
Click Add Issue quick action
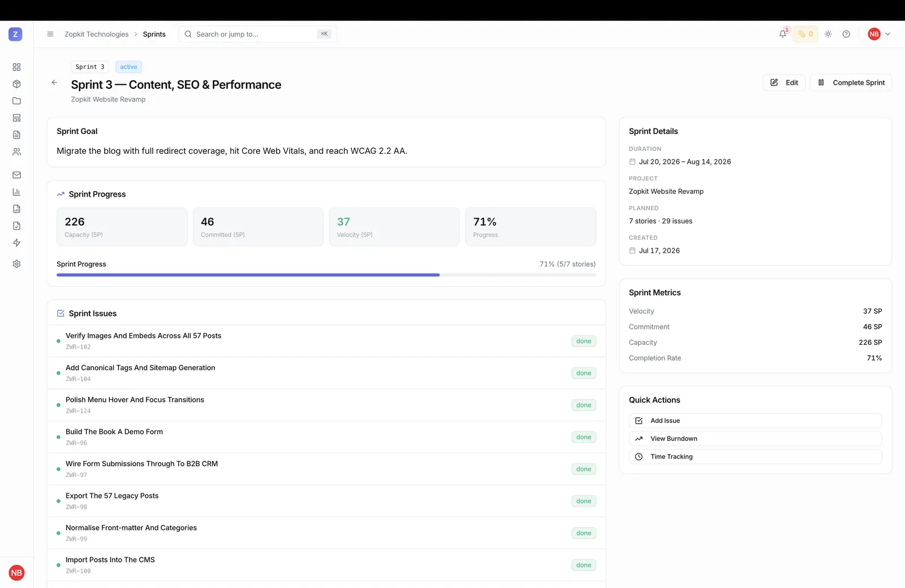[x=756, y=421]
